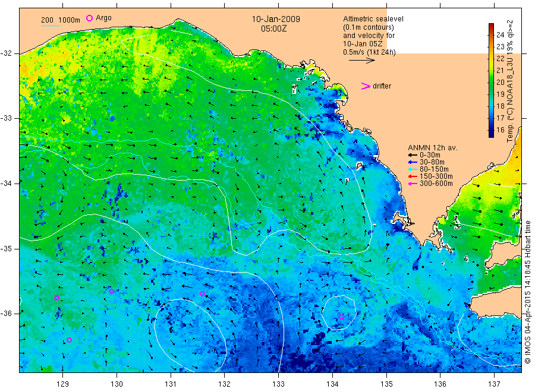Select the magenta 300-600m arrow in ANMN legend
Image resolution: width=535 pixels, height=392 pixels.
pyautogui.click(x=413, y=184)
